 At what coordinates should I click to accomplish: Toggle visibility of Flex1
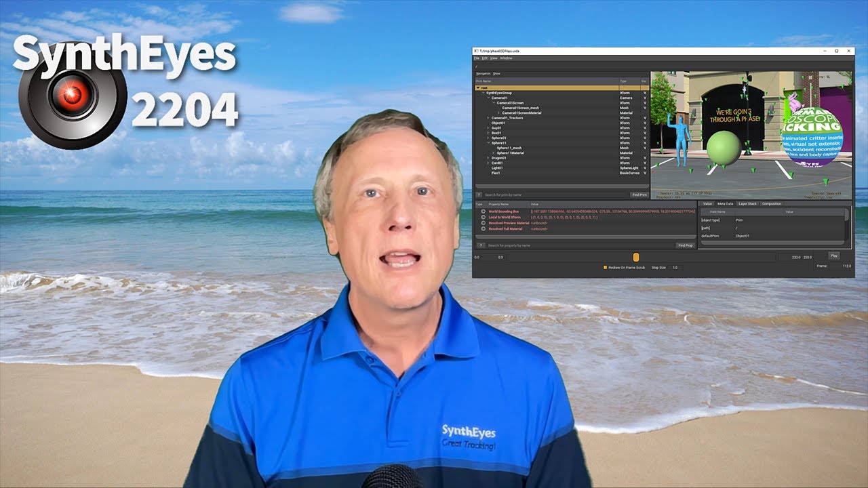point(645,173)
